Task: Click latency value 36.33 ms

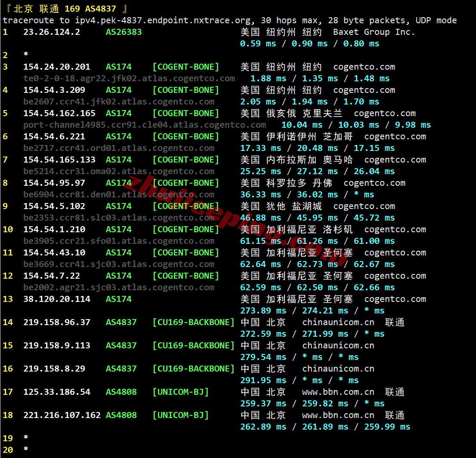Action: click(x=261, y=194)
